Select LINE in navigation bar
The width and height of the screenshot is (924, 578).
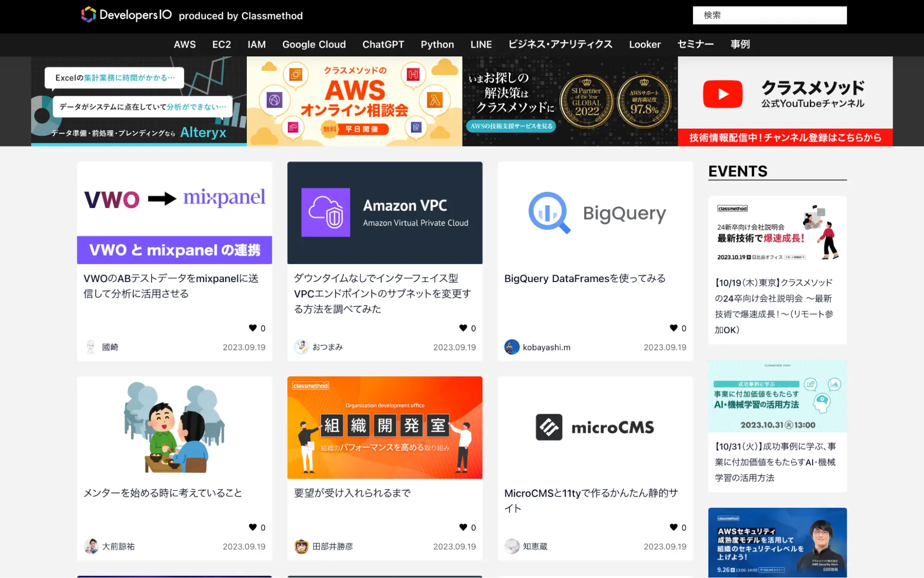point(481,44)
